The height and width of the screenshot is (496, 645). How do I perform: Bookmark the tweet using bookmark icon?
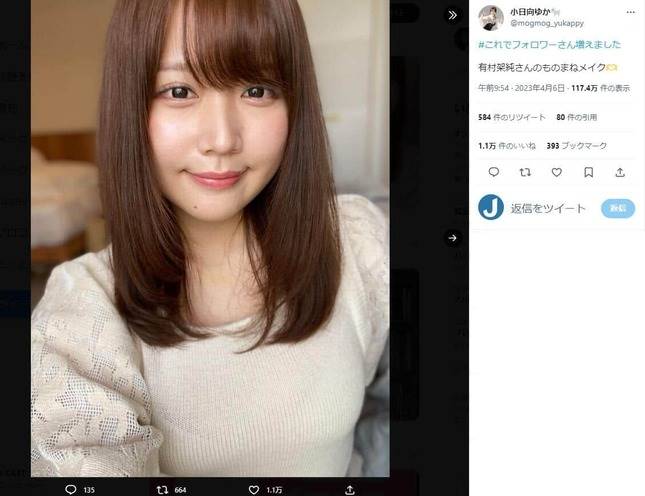click(x=589, y=172)
